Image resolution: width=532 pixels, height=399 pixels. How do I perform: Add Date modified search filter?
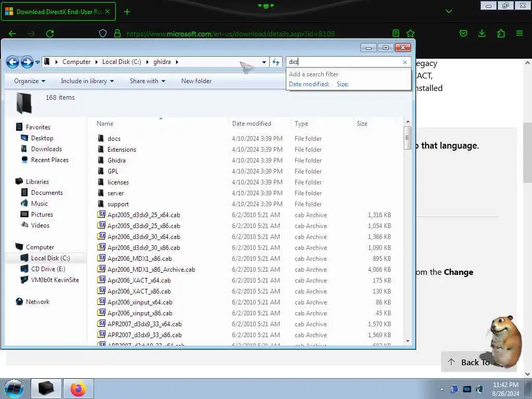pyautogui.click(x=309, y=84)
